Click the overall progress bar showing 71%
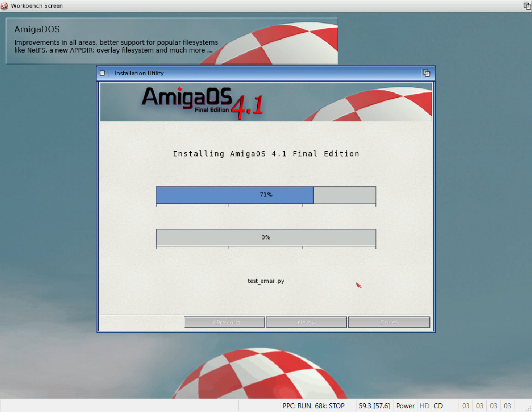532x412 pixels. pyautogui.click(x=266, y=195)
